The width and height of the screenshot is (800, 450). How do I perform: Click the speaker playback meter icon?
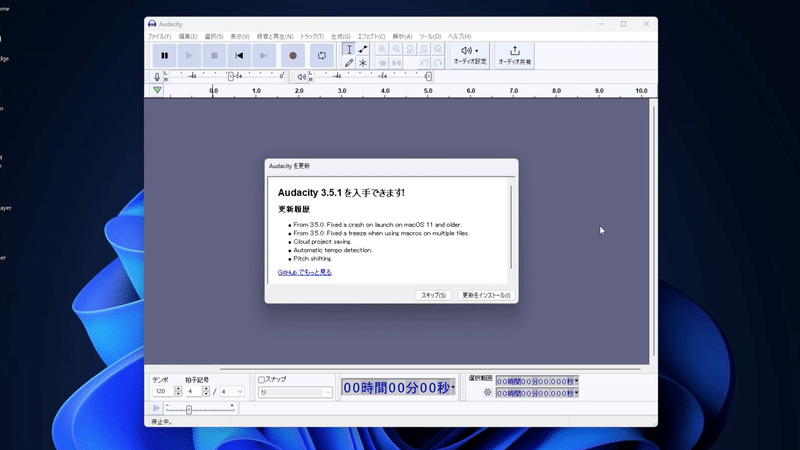(x=302, y=77)
